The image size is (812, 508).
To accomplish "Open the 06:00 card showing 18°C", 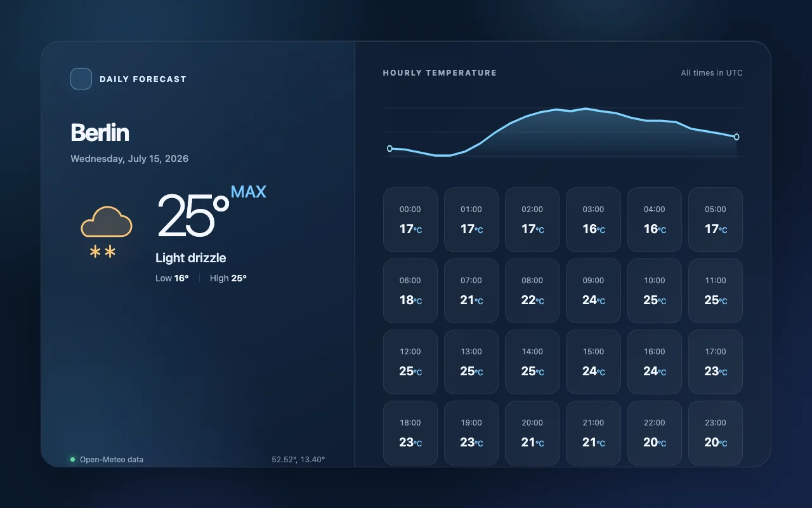I will (410, 291).
